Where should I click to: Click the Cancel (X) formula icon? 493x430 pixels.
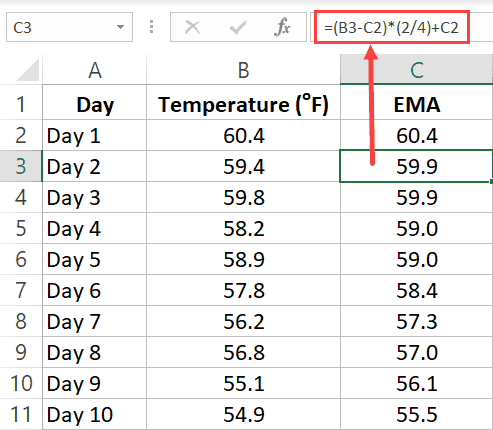pyautogui.click(x=192, y=27)
